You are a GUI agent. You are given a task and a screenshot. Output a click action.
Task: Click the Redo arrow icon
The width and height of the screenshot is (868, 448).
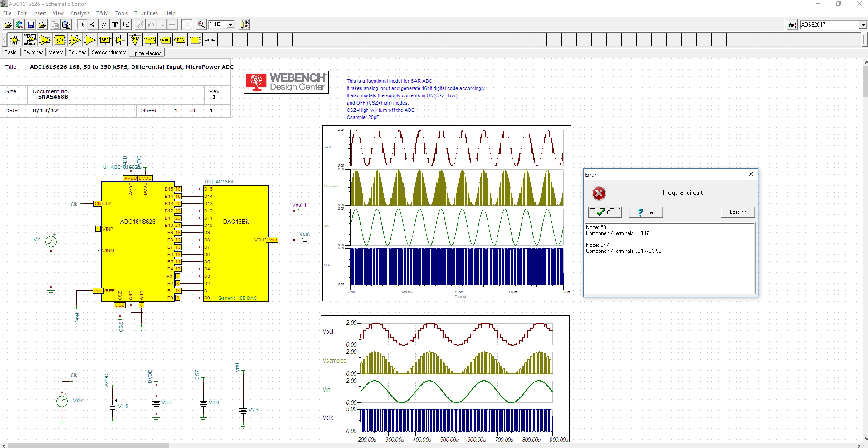162,24
